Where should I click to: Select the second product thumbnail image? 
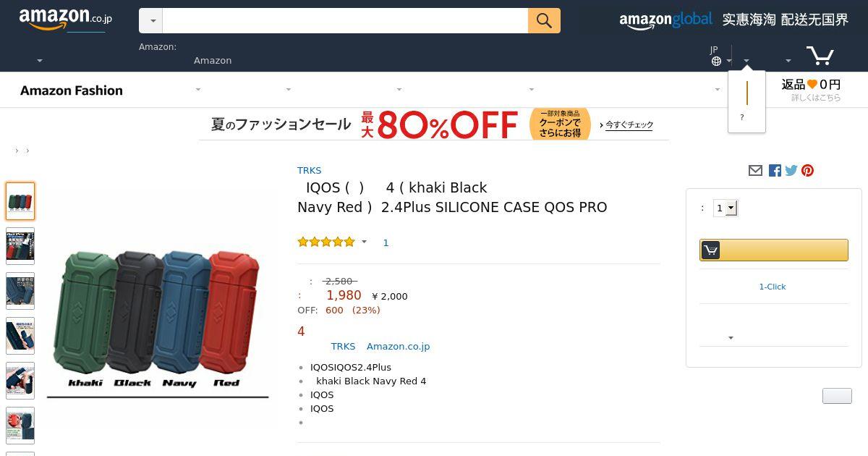(20, 246)
